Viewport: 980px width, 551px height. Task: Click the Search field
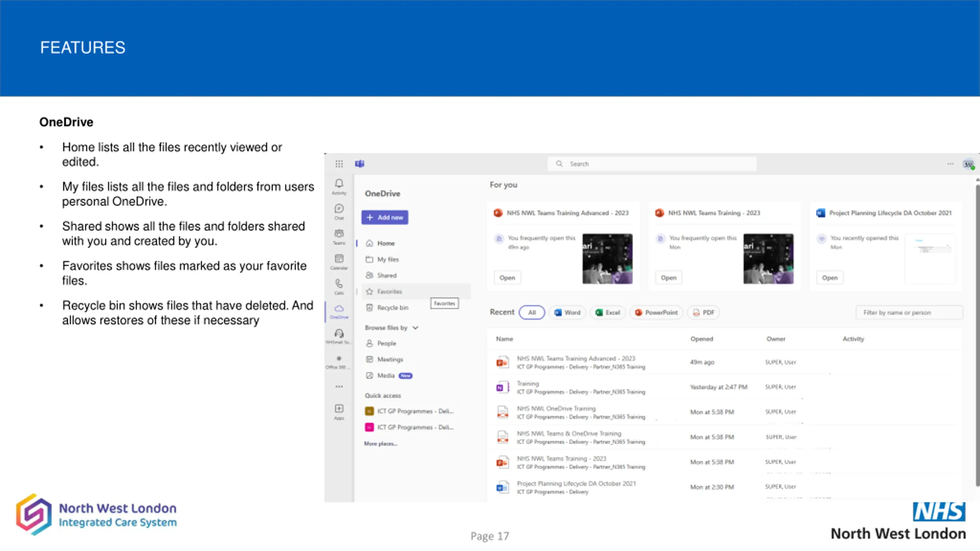652,164
